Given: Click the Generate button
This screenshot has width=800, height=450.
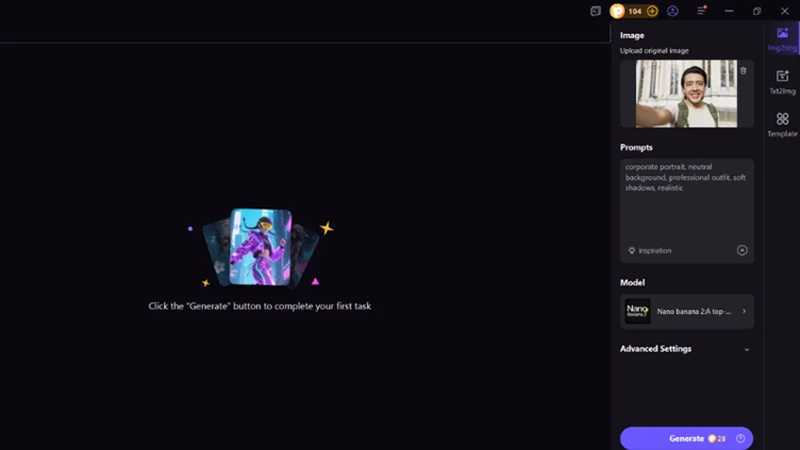Looking at the screenshot, I should click(686, 438).
